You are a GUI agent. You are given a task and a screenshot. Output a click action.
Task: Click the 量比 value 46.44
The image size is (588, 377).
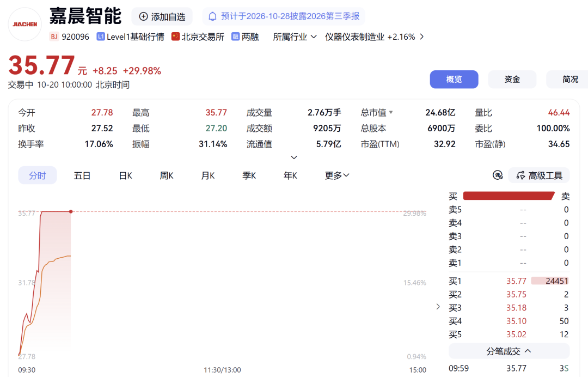(x=559, y=113)
